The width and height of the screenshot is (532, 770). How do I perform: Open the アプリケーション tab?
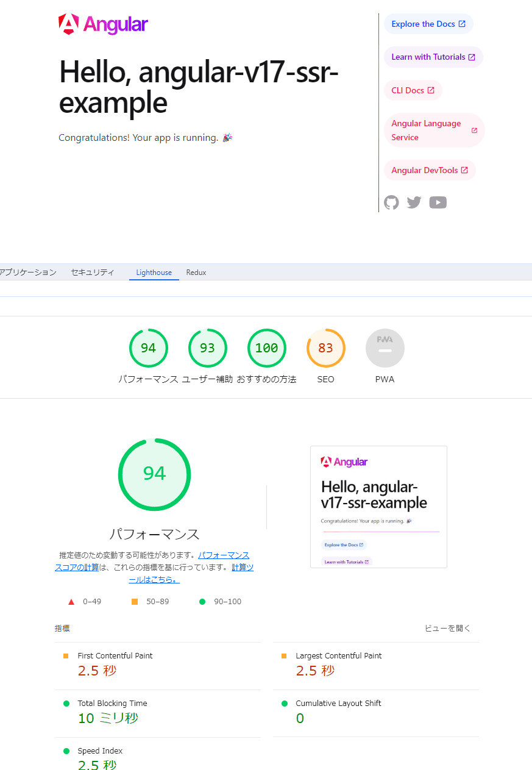coord(28,273)
